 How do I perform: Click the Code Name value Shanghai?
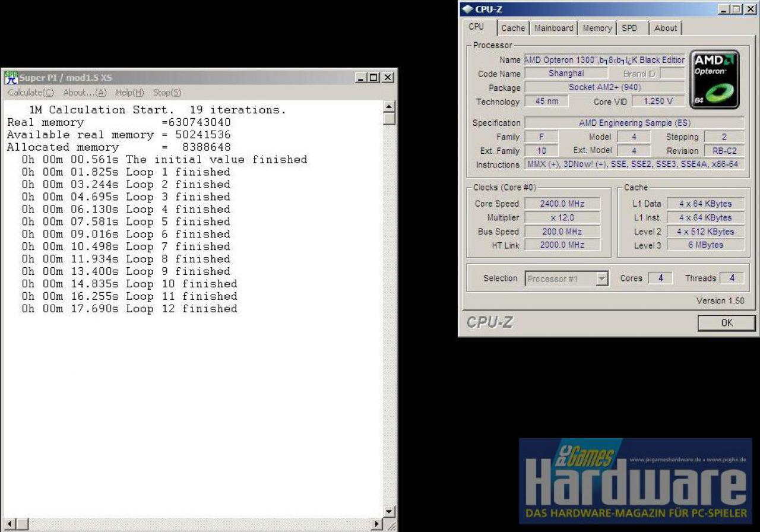point(566,74)
